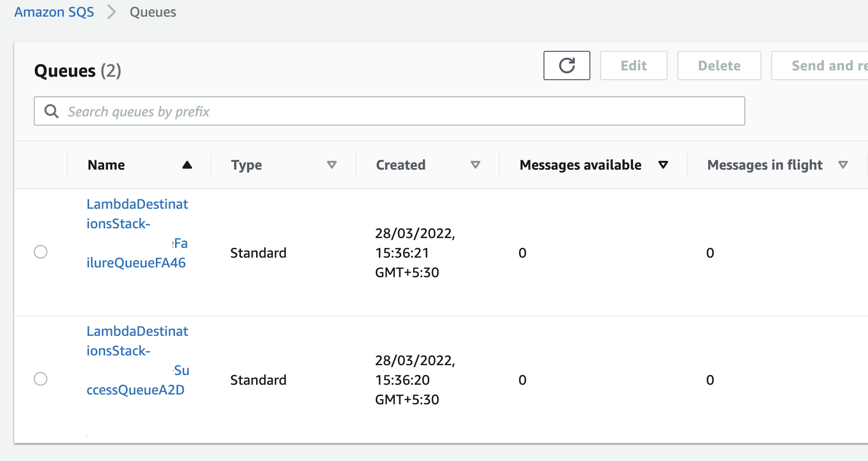Viewport: 868px width, 461px height.
Task: Open the Messages available filter dropdown
Action: [663, 165]
